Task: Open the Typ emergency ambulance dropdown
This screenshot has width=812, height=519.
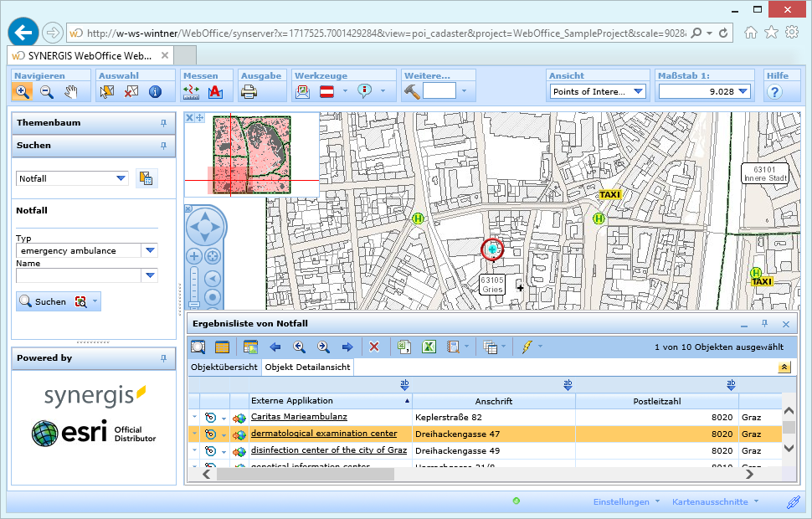Action: [150, 250]
